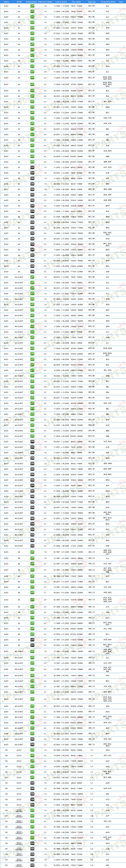The image size is (126, 868).
Task: Select engine code ARE, BES in Audi A6 sedan rows
Action: coord(108,592)
